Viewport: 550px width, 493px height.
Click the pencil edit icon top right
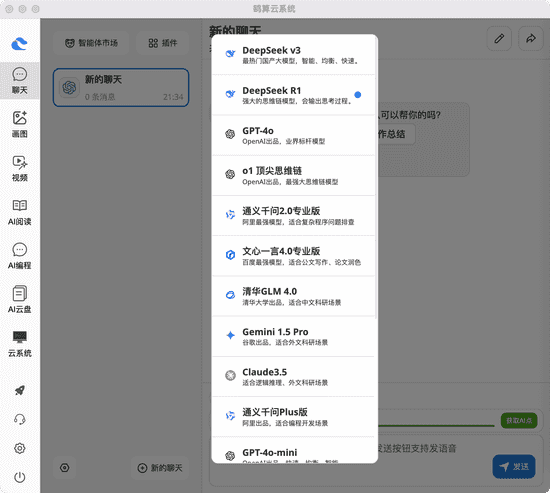click(x=499, y=38)
